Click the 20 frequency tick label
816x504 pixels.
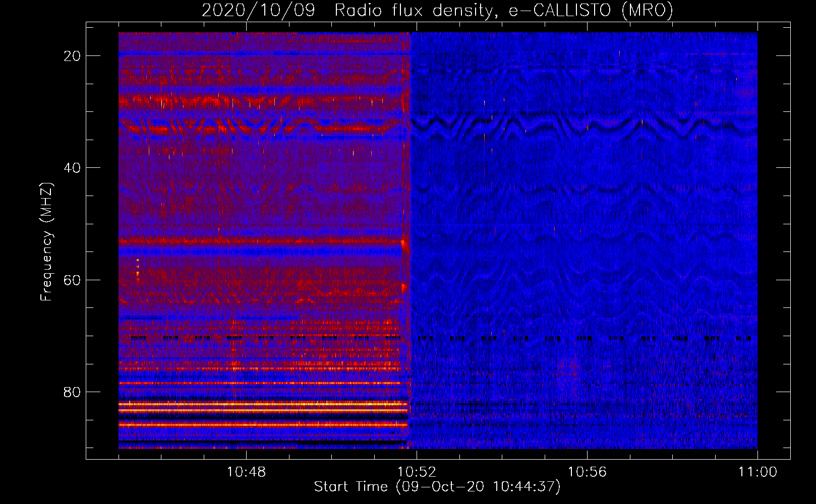[72, 56]
